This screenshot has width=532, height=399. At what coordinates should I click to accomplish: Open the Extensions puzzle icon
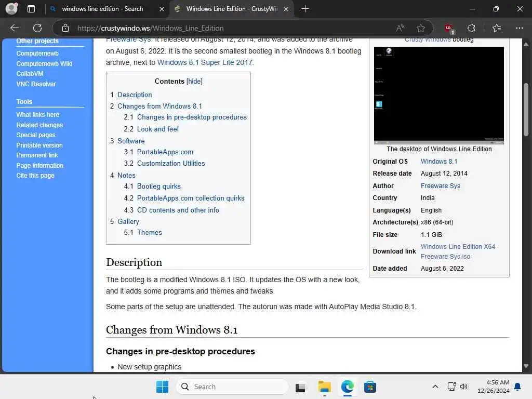pyautogui.click(x=471, y=28)
